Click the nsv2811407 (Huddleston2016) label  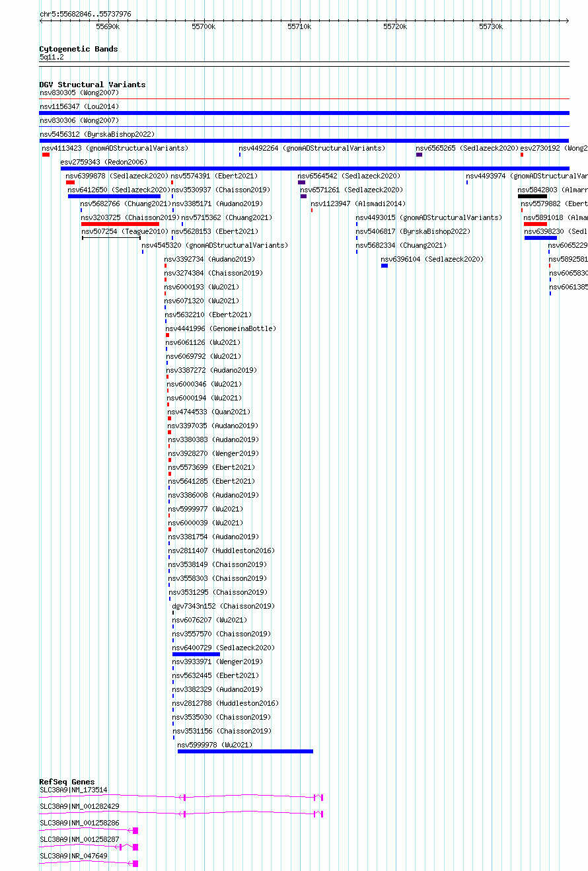(x=221, y=550)
